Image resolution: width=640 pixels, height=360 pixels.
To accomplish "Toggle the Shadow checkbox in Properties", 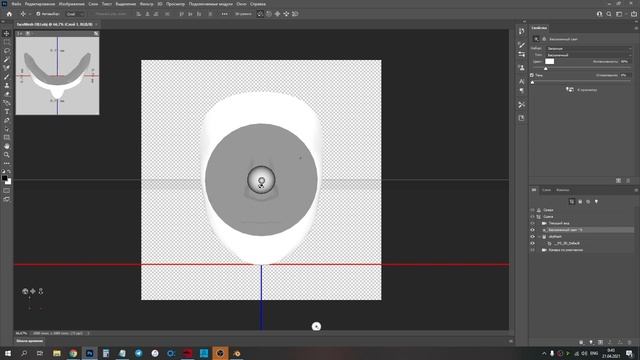I will pyautogui.click(x=532, y=75).
